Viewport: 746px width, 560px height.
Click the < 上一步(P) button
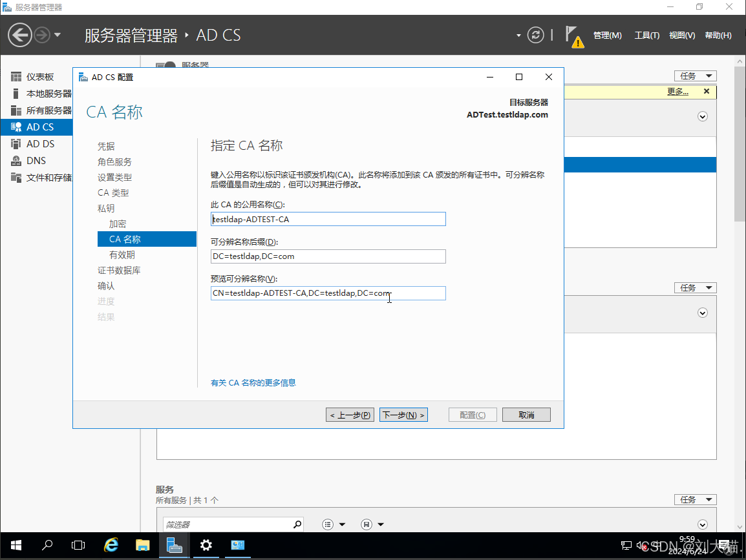pyautogui.click(x=350, y=415)
